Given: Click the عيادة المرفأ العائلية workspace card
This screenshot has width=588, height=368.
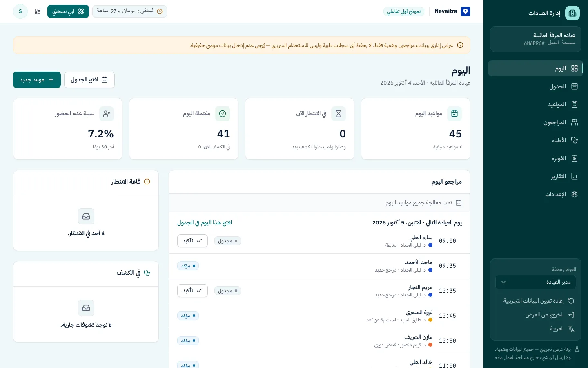Looking at the screenshot, I should coord(536,39).
